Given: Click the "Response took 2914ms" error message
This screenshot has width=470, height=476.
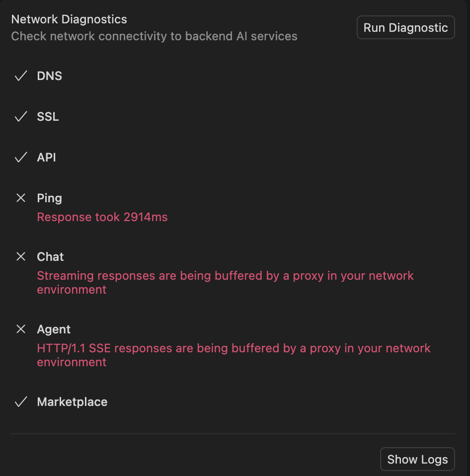Looking at the screenshot, I should pyautogui.click(x=102, y=217).
